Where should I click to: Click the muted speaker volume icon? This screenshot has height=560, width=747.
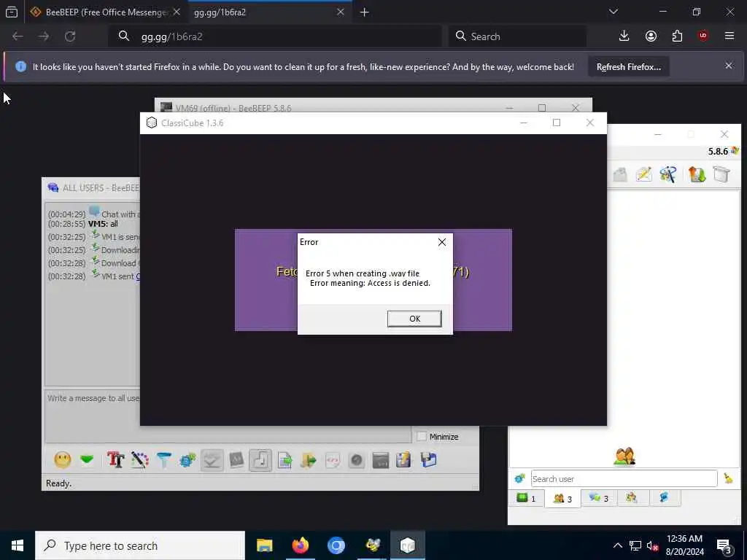[652, 545]
